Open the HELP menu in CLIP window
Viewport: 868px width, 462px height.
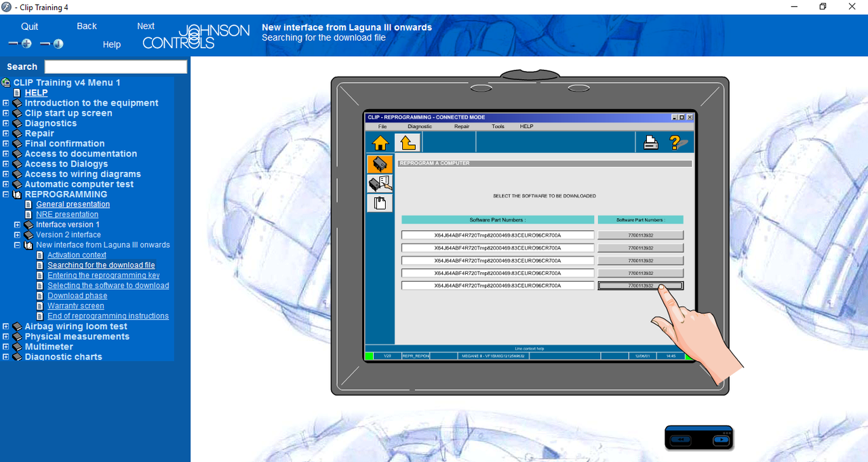[x=526, y=127]
